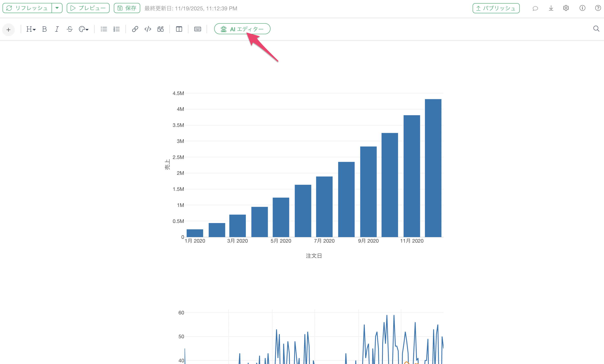Click the プレビュー button
Image resolution: width=604 pixels, height=364 pixels.
(x=88, y=8)
